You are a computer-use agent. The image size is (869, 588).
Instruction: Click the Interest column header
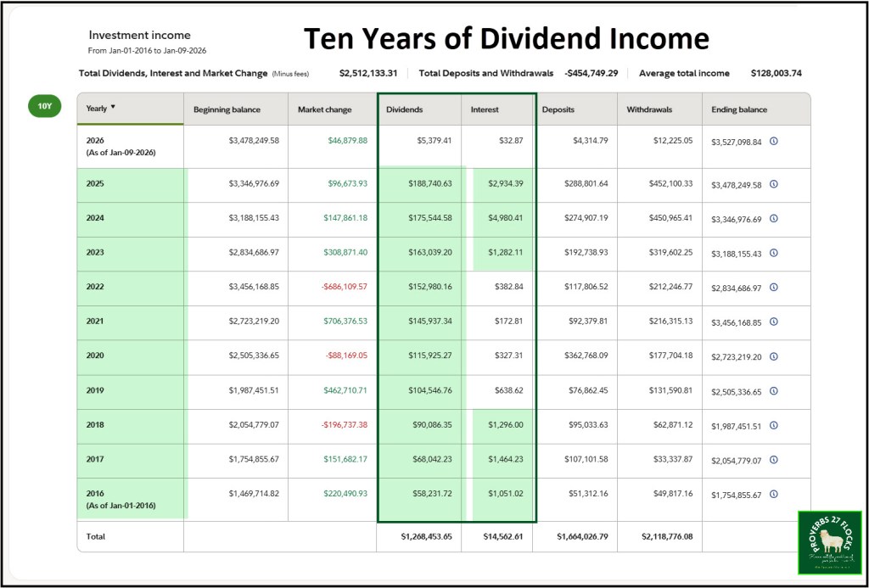(485, 109)
